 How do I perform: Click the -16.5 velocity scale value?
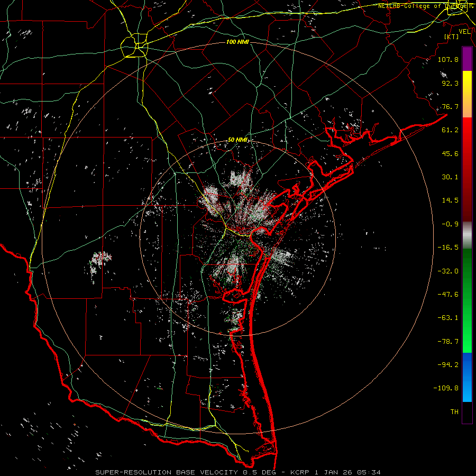point(448,248)
